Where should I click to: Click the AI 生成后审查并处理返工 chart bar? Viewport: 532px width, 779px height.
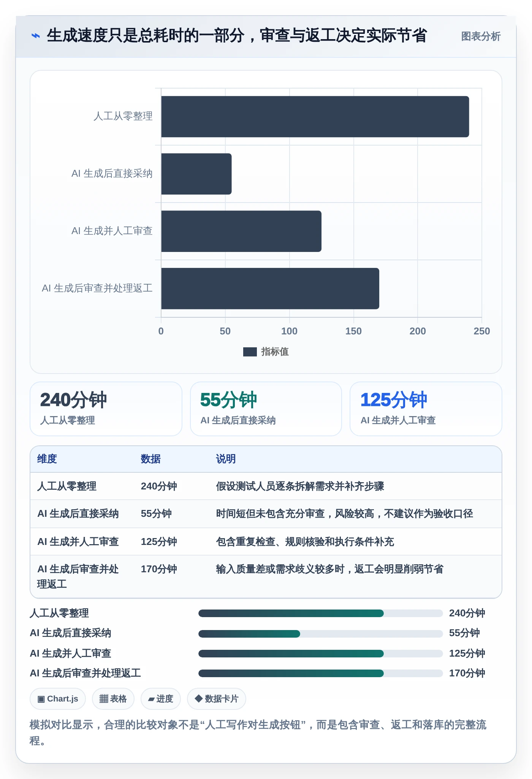point(270,289)
